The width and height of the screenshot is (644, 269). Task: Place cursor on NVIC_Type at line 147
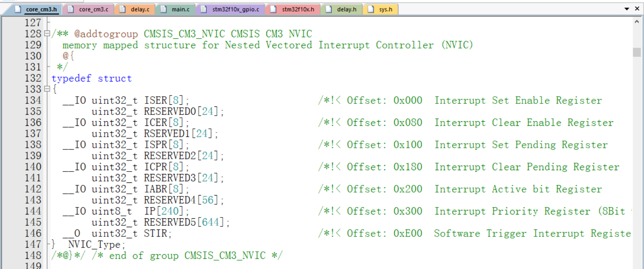pyautogui.click(x=97, y=245)
